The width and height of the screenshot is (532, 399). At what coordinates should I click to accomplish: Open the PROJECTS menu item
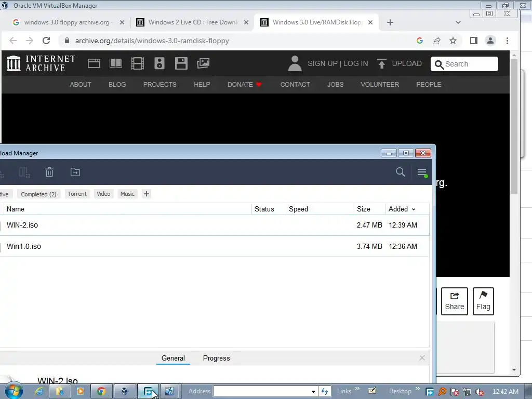[160, 85]
